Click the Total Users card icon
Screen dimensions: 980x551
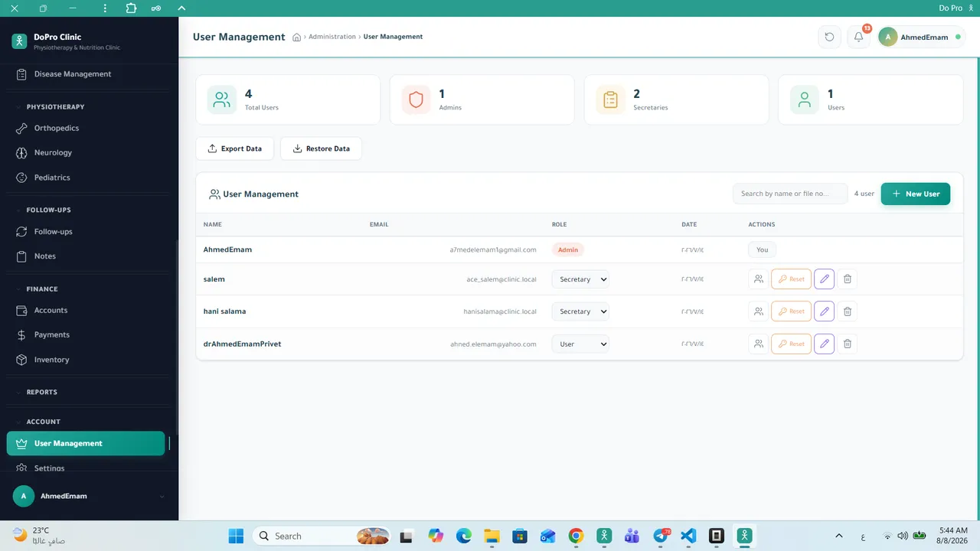(x=222, y=99)
